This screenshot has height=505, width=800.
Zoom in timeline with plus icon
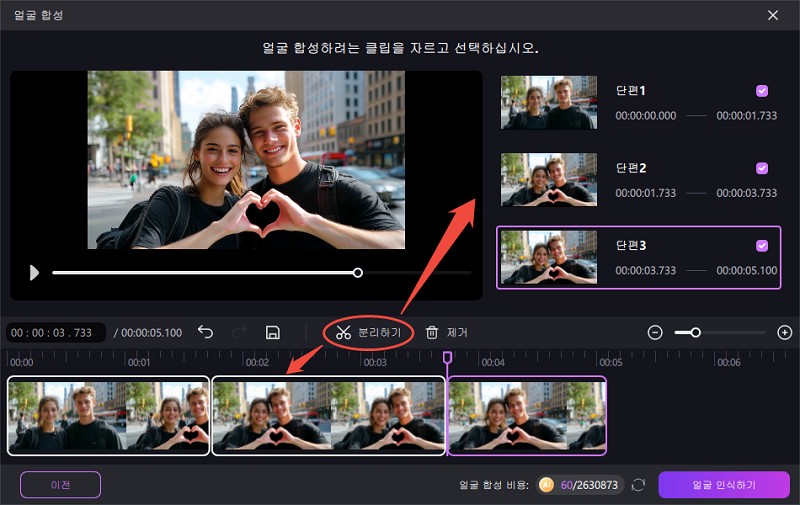tap(784, 333)
